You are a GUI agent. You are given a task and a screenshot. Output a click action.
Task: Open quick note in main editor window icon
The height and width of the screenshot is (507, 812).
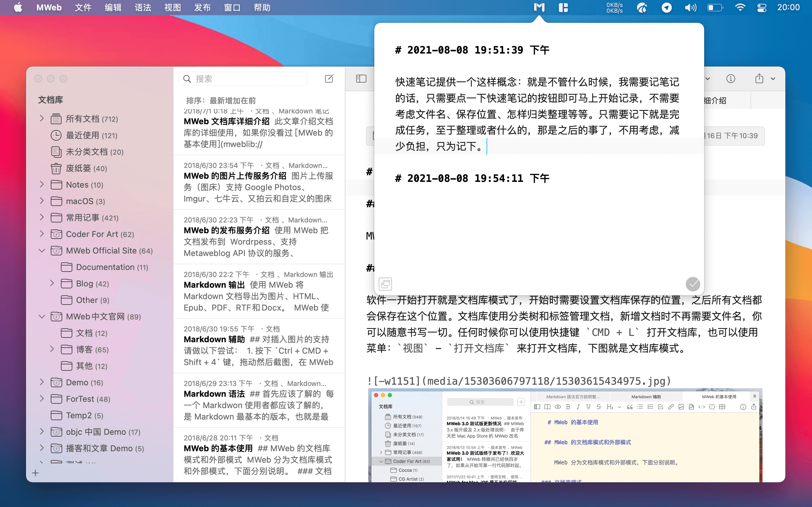(x=385, y=284)
